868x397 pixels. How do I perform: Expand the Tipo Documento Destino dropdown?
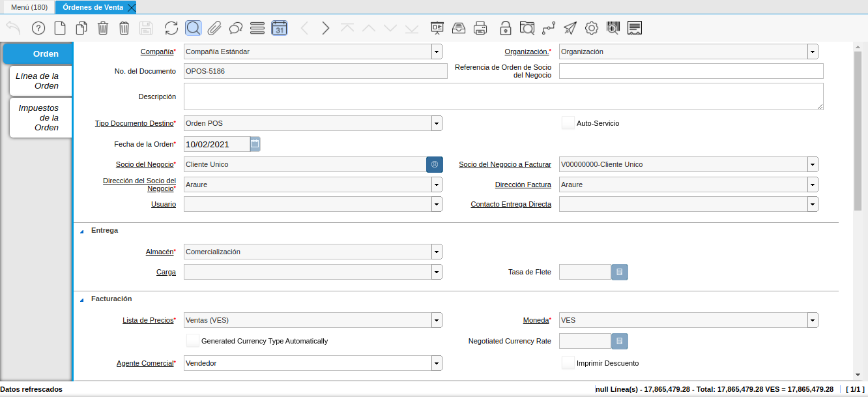pyautogui.click(x=437, y=123)
